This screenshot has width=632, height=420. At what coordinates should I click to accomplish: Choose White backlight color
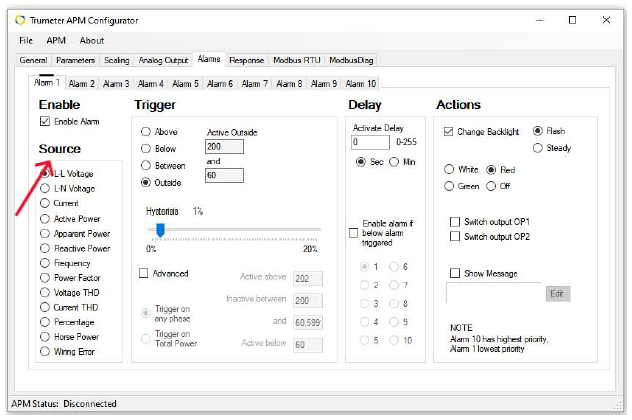[449, 169]
